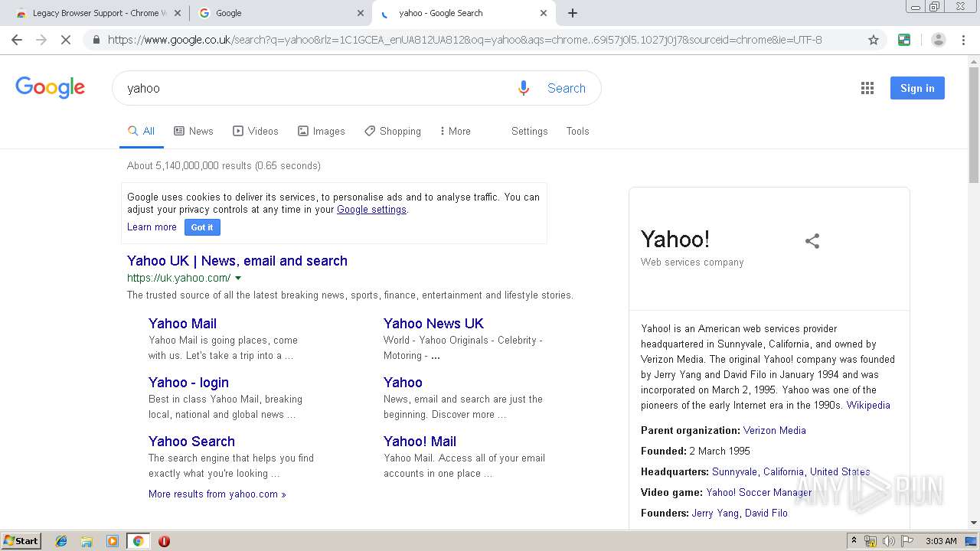Open the Yahoo - login sitelink
980x551 pixels.
point(188,382)
